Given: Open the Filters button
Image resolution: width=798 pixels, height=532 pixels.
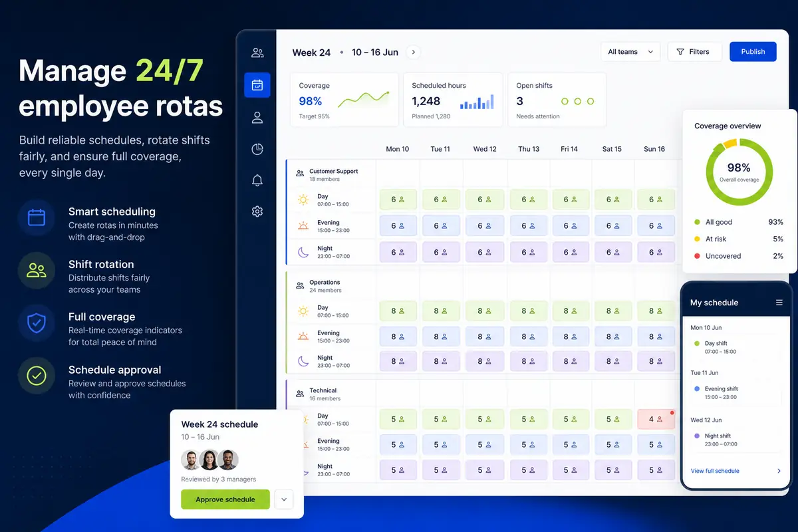Looking at the screenshot, I should pyautogui.click(x=694, y=52).
